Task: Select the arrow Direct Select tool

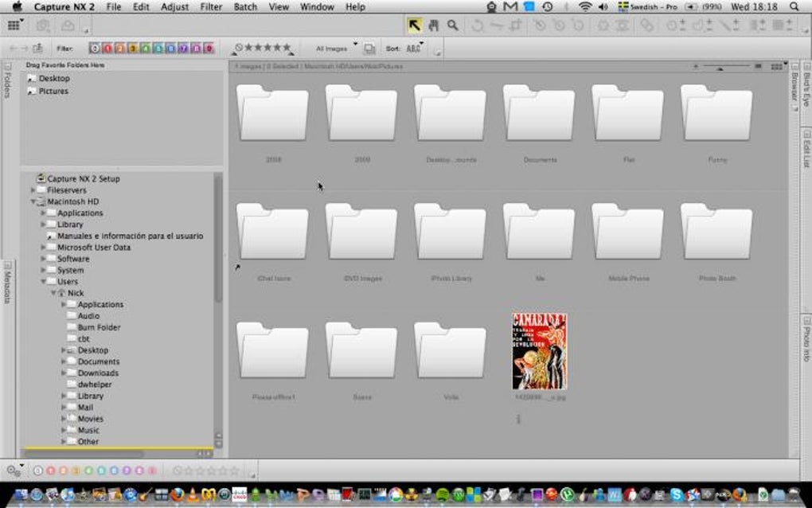Action: pyautogui.click(x=414, y=25)
